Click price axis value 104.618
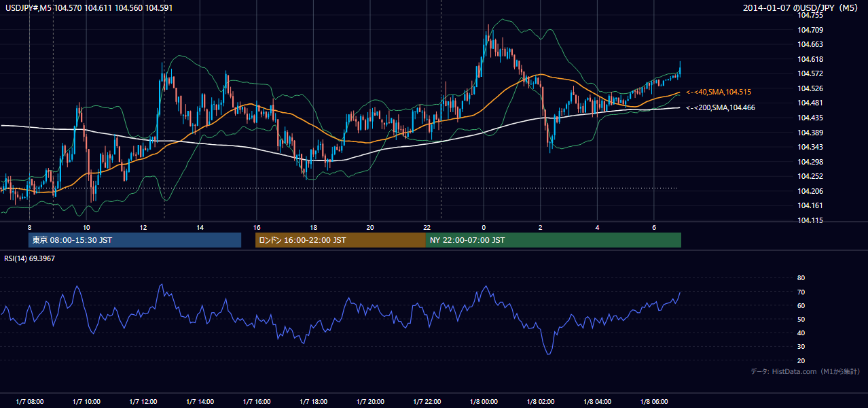 pyautogui.click(x=812, y=59)
